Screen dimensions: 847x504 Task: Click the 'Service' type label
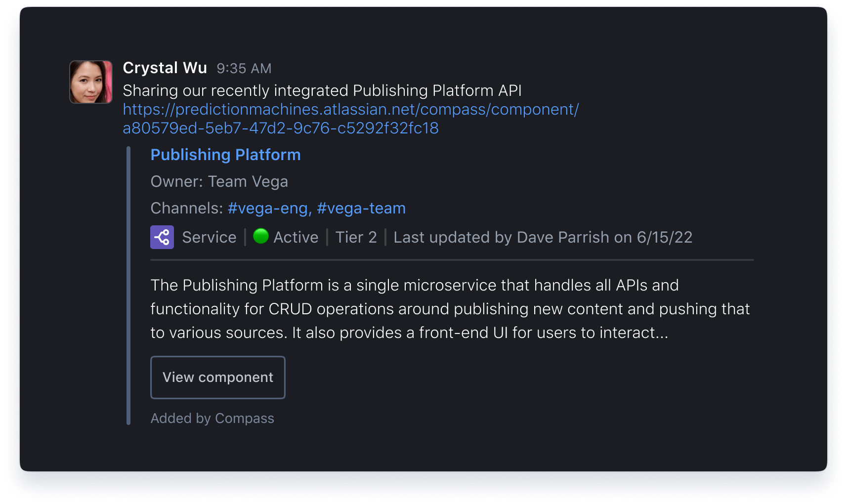(210, 237)
